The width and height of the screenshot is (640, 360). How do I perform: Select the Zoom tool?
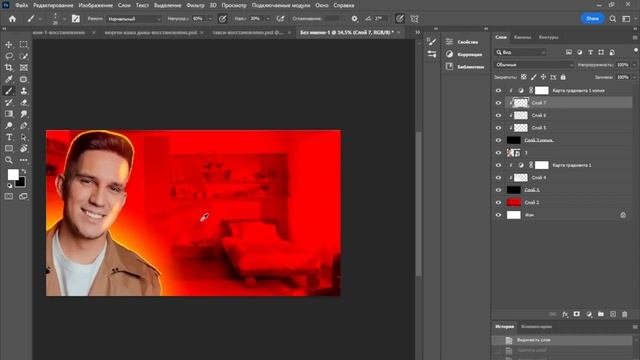(x=9, y=160)
